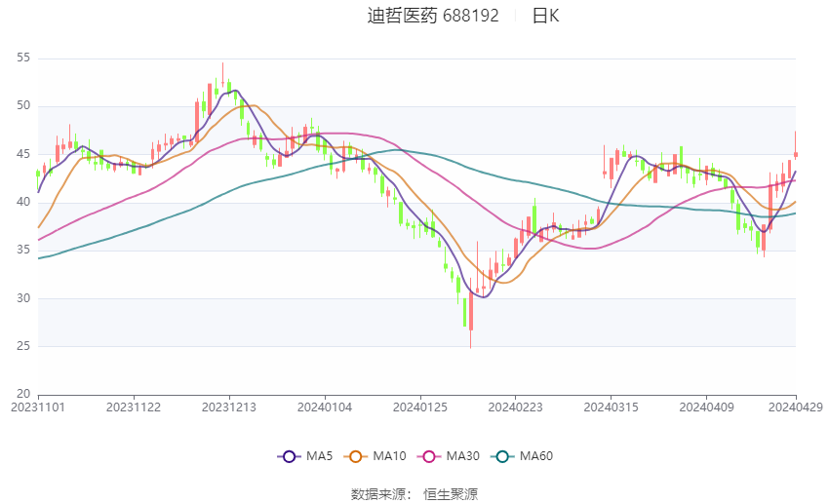The height and width of the screenshot is (504, 829).
Task: Click the 20231101 date axis label
Action: tap(38, 407)
